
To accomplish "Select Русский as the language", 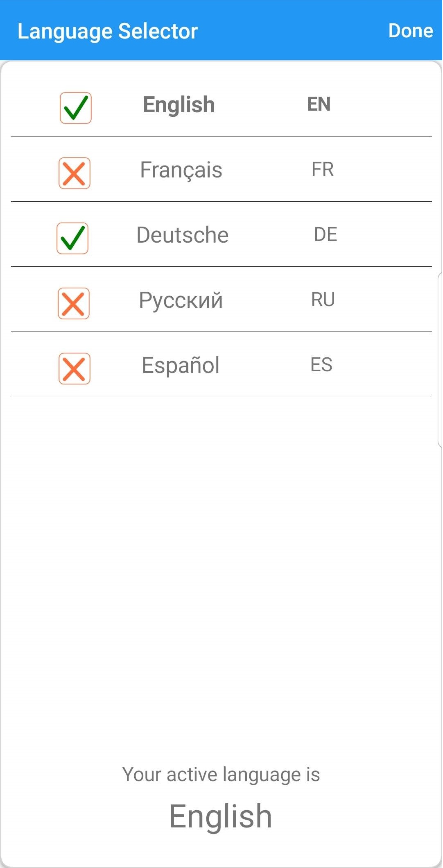I will click(181, 300).
